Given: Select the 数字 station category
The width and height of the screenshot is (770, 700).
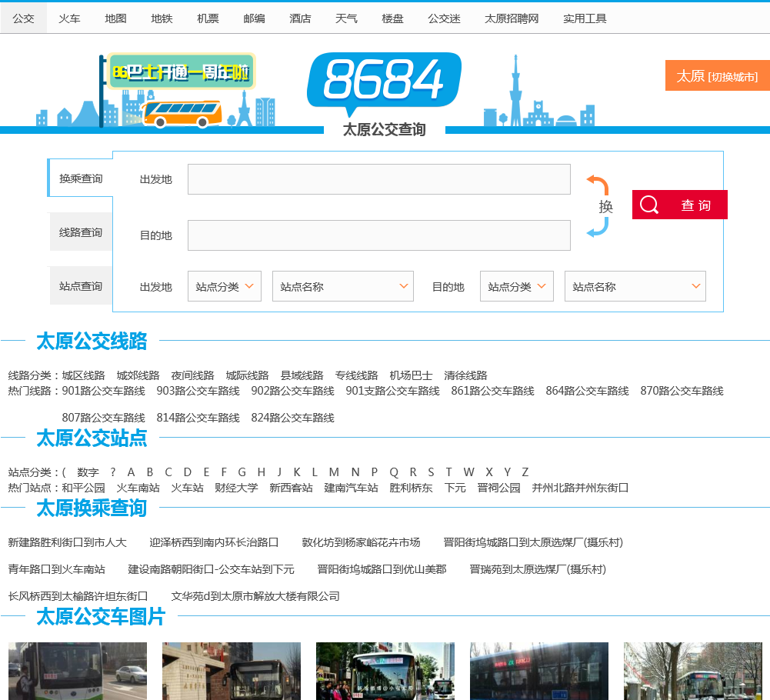Looking at the screenshot, I should [88, 472].
